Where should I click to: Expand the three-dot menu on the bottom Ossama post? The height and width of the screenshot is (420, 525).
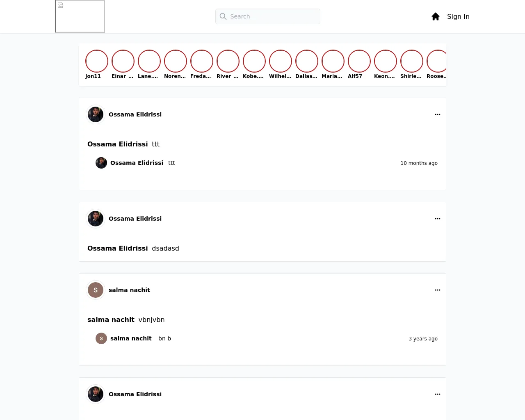coord(438,394)
